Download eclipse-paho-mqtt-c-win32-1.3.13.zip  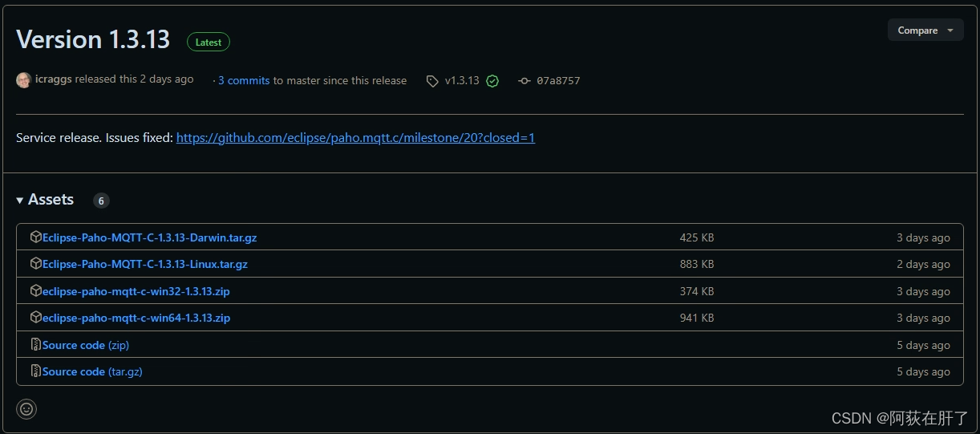coord(136,291)
